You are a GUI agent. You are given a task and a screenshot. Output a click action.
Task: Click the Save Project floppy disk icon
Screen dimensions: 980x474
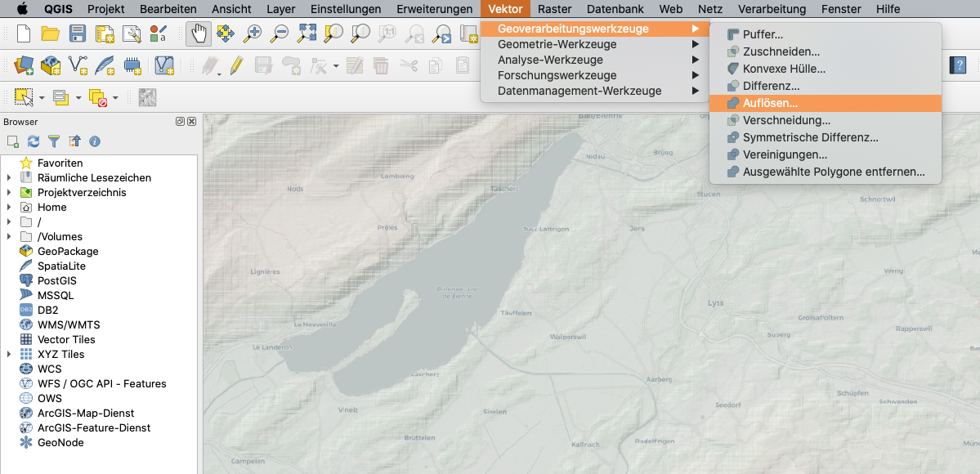pos(77,34)
